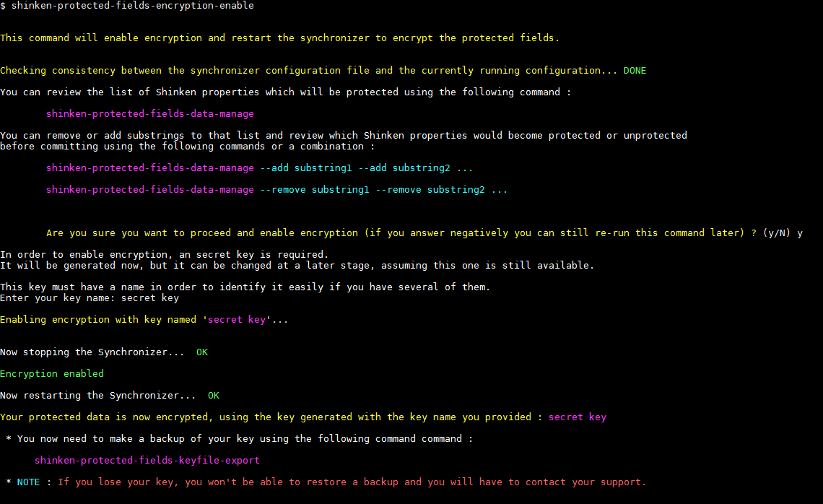Click 'secret key' in the "Enabling encryption" line
The height and width of the screenshot is (504, 823).
(236, 320)
